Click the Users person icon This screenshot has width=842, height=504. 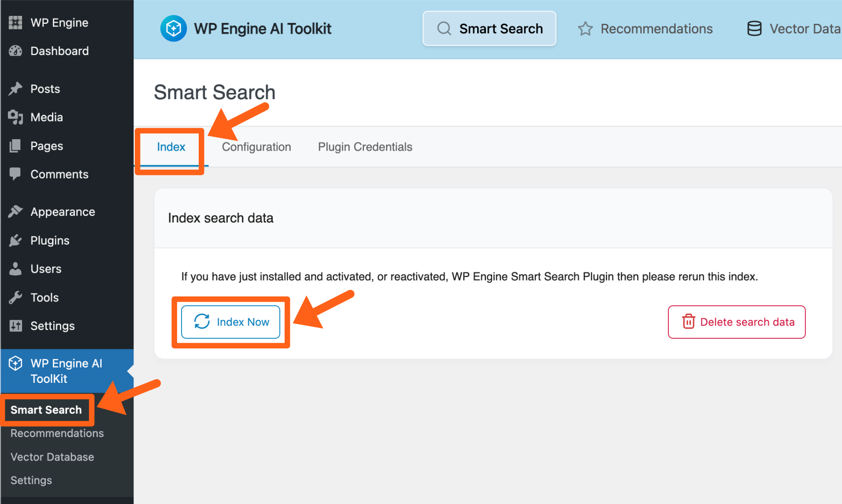coord(15,269)
